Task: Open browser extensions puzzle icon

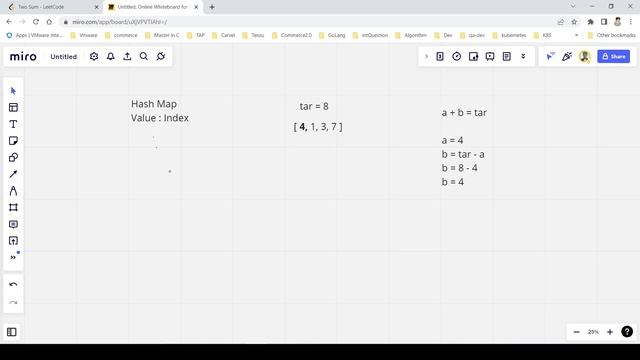Action: pyautogui.click(x=590, y=22)
